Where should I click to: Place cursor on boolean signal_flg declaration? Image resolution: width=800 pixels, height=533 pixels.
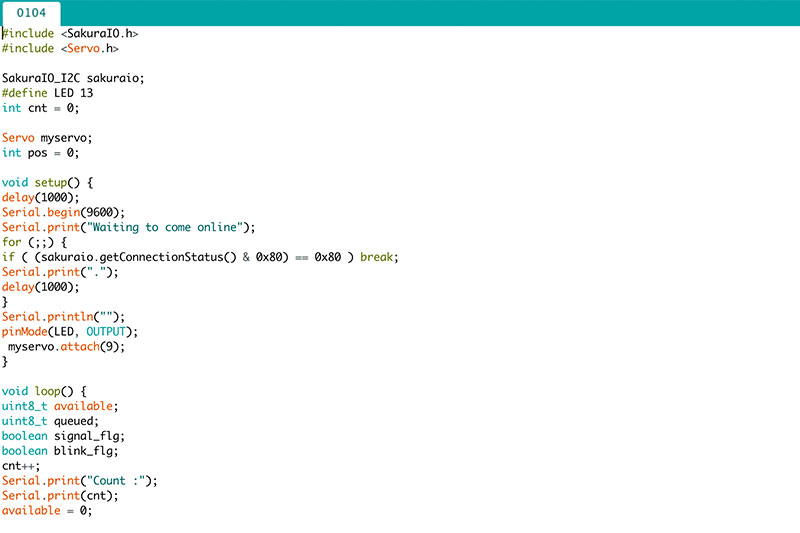[x=63, y=436]
